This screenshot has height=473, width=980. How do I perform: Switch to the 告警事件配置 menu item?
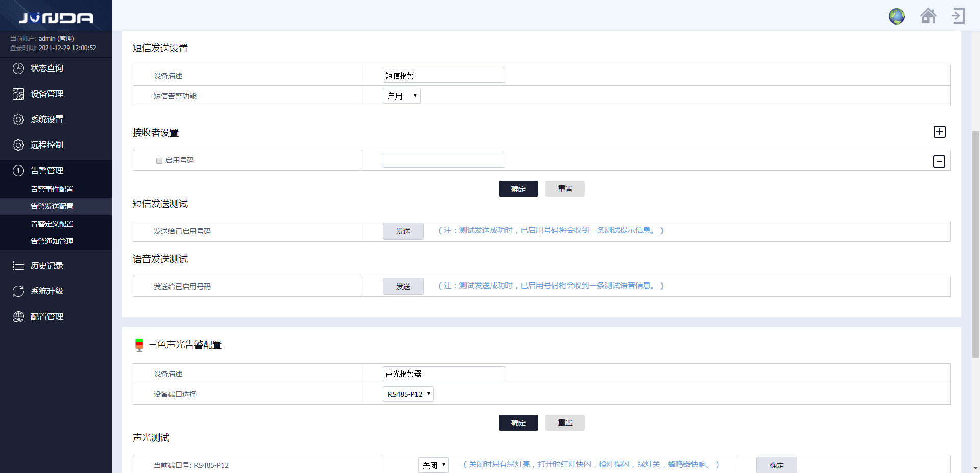coord(52,188)
